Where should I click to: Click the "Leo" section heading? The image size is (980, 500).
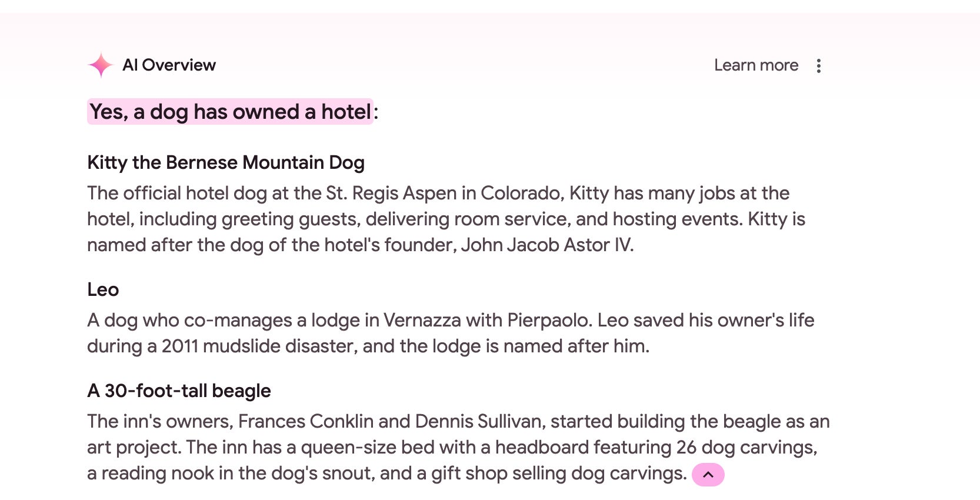coord(103,289)
